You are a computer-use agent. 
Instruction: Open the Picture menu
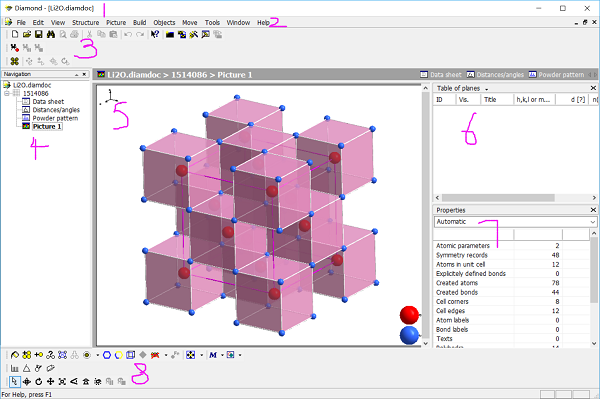point(116,23)
